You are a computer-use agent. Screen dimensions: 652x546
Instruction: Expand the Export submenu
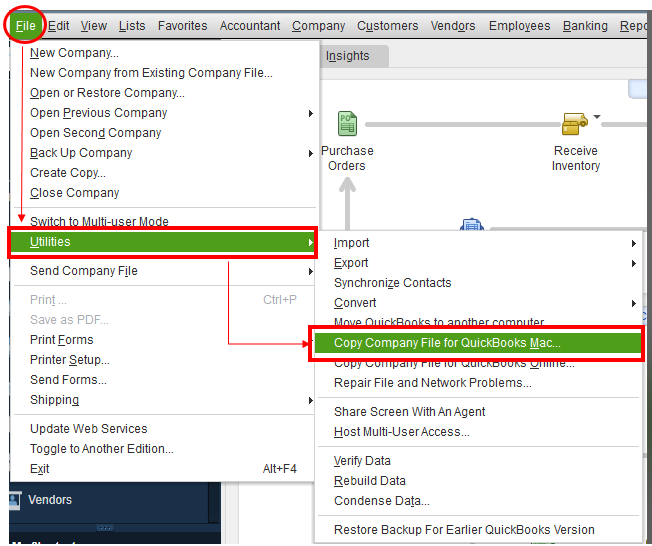tap(351, 263)
